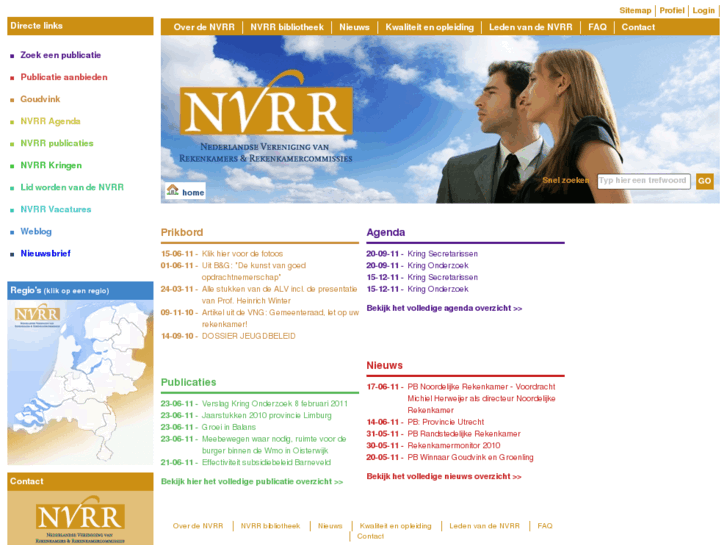Click the Prikbord section heading
This screenshot has width=727, height=545.
click(182, 232)
